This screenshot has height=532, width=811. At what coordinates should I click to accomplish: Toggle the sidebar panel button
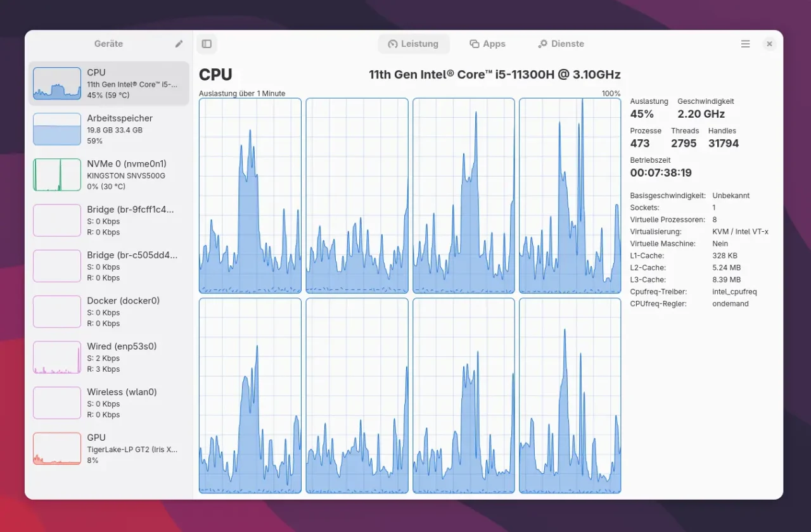pos(207,44)
